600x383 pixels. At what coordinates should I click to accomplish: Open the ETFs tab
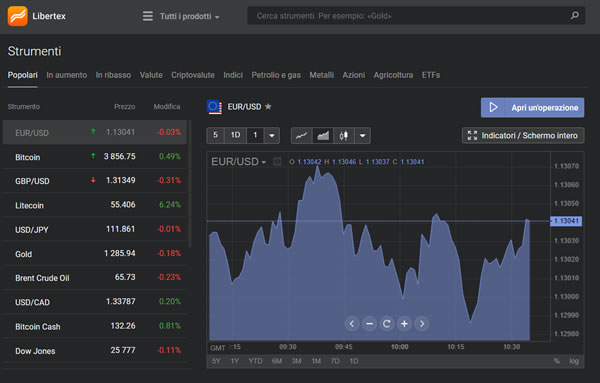(x=431, y=75)
